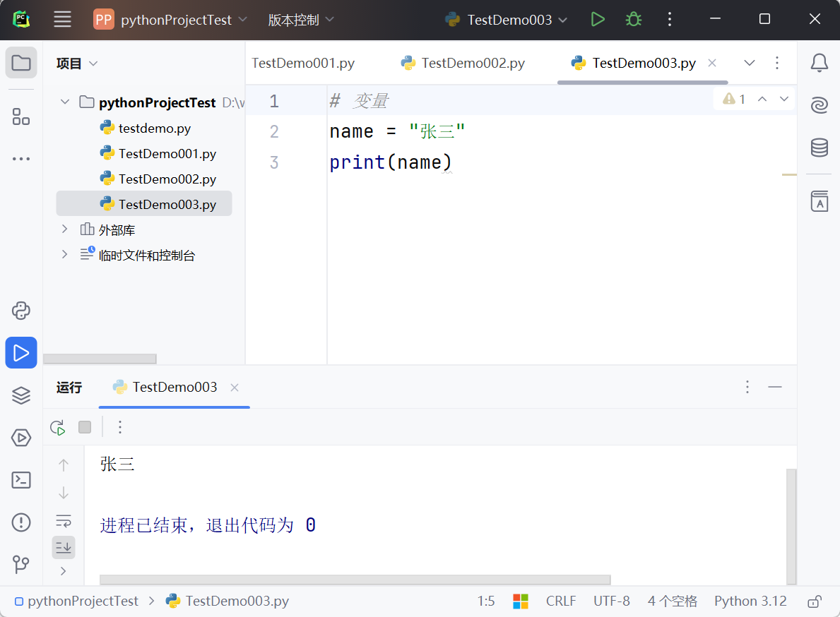Toggle read-only lock in status bar
The height and width of the screenshot is (617, 840).
815,601
